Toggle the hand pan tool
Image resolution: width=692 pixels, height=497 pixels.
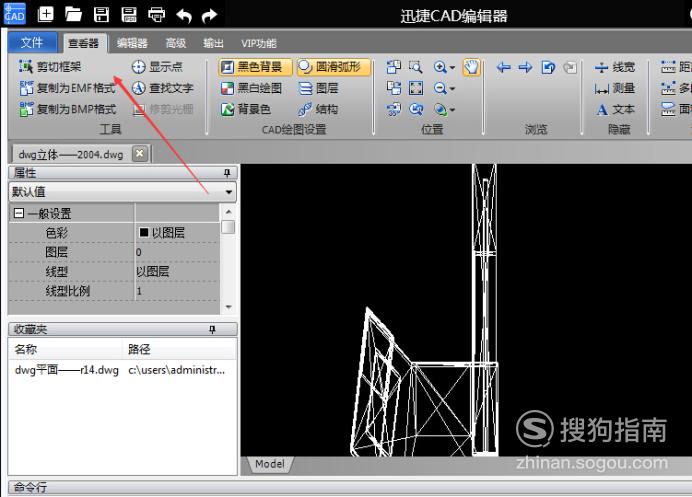tap(471, 67)
